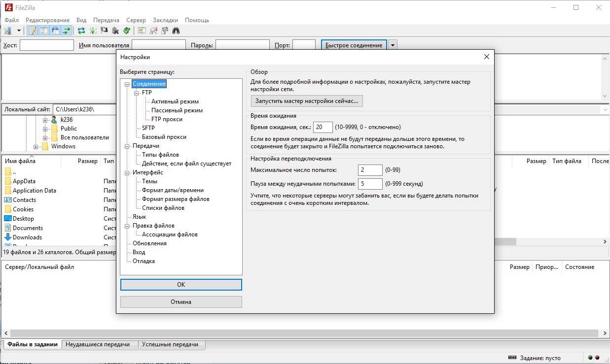Click the Отмена button in Настройки
This screenshot has width=610, height=364.
181,302
